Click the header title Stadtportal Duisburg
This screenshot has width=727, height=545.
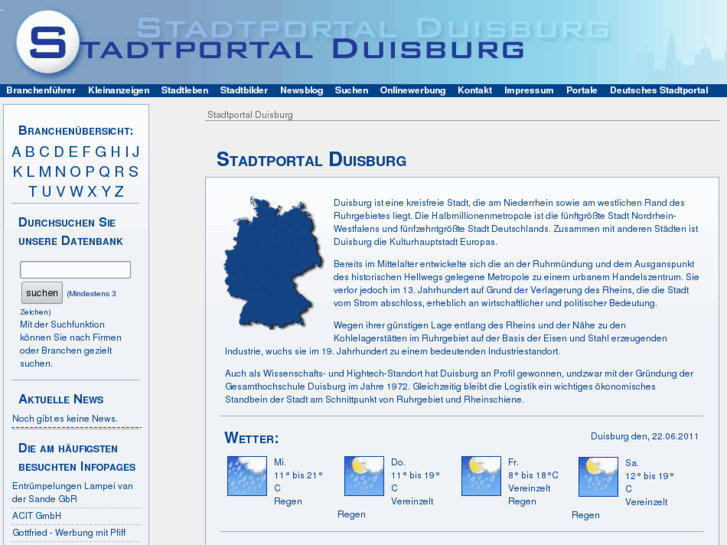pyautogui.click(x=301, y=49)
